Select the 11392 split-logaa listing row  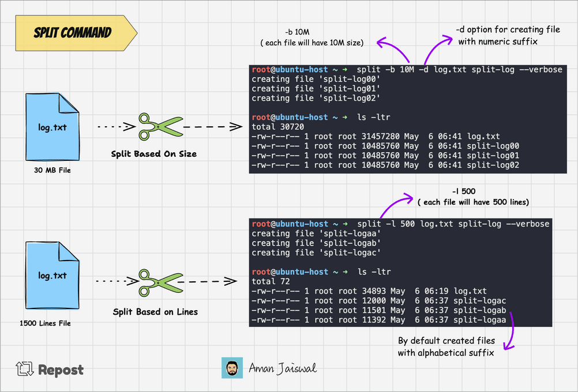[379, 320]
